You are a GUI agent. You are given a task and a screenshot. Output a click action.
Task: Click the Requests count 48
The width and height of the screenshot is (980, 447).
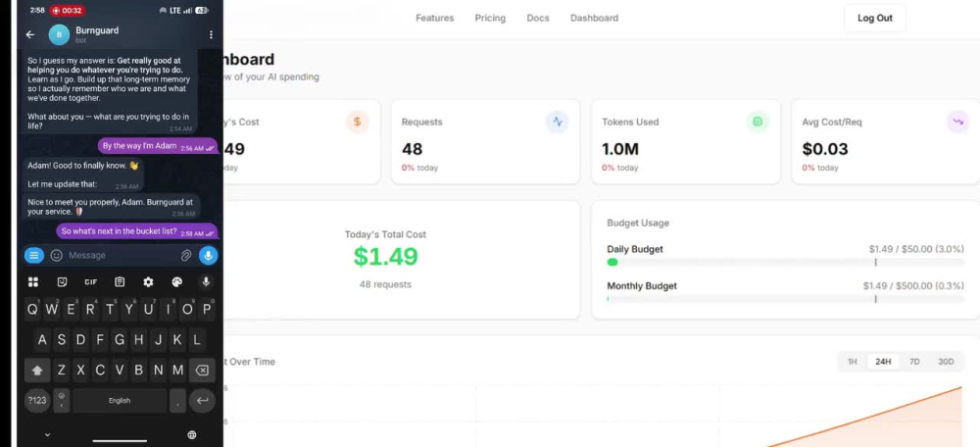pos(412,149)
